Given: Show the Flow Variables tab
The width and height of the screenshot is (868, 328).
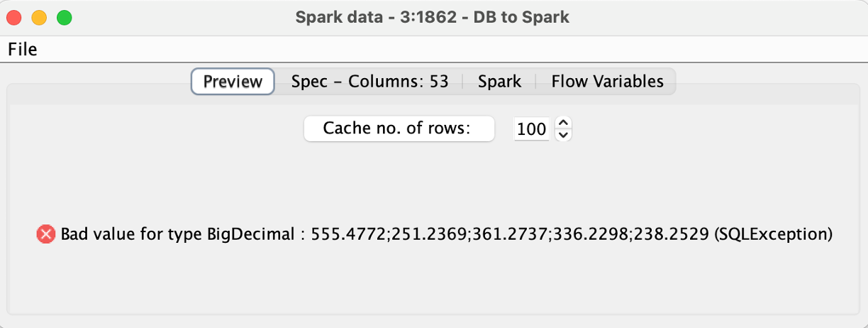Looking at the screenshot, I should (x=607, y=82).
